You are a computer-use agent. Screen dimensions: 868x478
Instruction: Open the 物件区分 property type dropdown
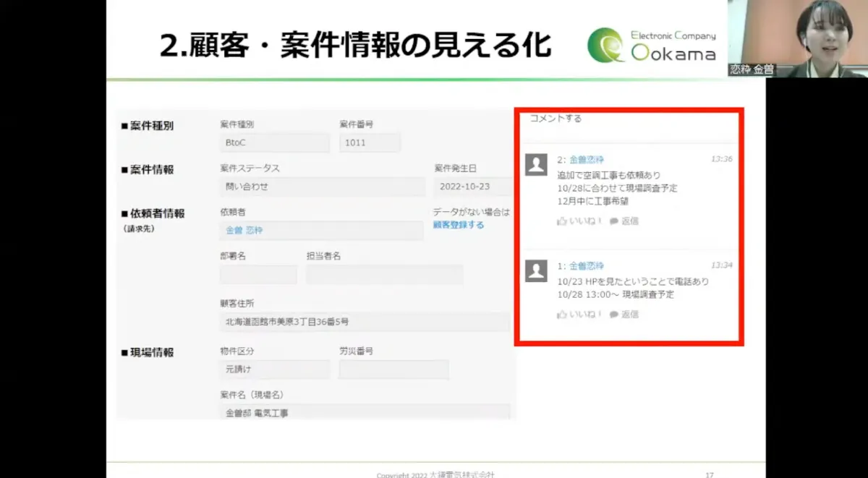click(274, 369)
